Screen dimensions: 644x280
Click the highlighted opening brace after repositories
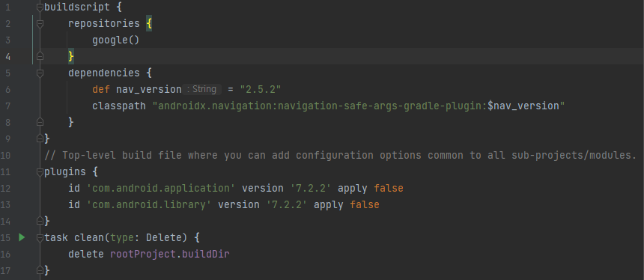(149, 24)
